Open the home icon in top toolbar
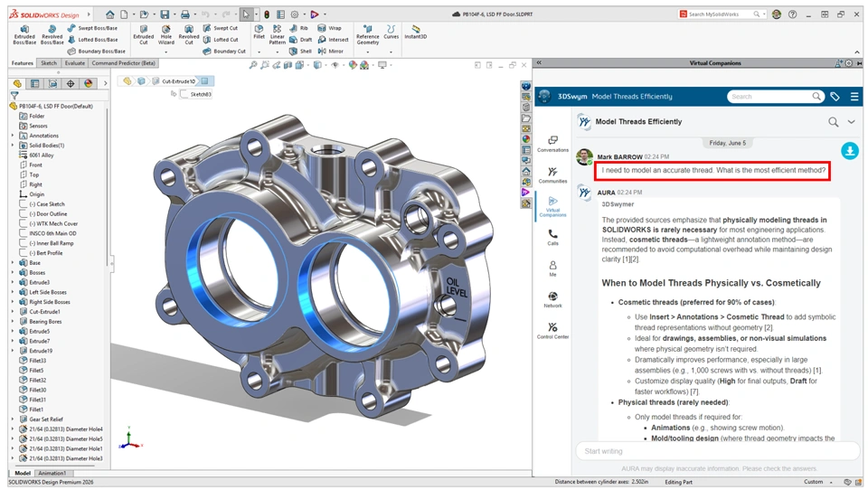 [110, 14]
